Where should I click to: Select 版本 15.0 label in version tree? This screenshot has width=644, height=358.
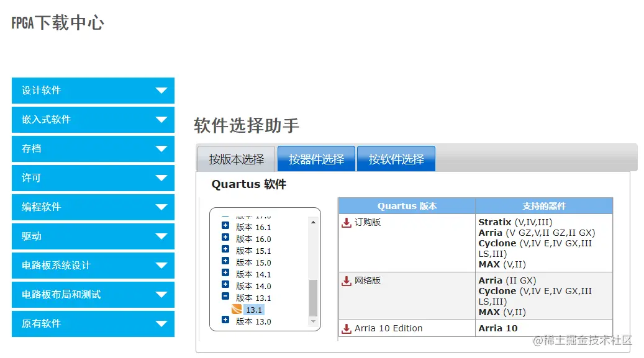253,262
